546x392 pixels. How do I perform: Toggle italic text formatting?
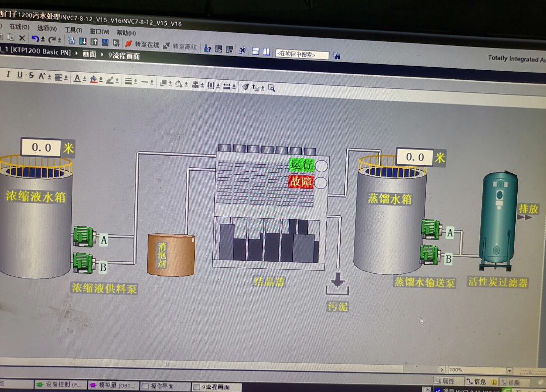[9, 74]
